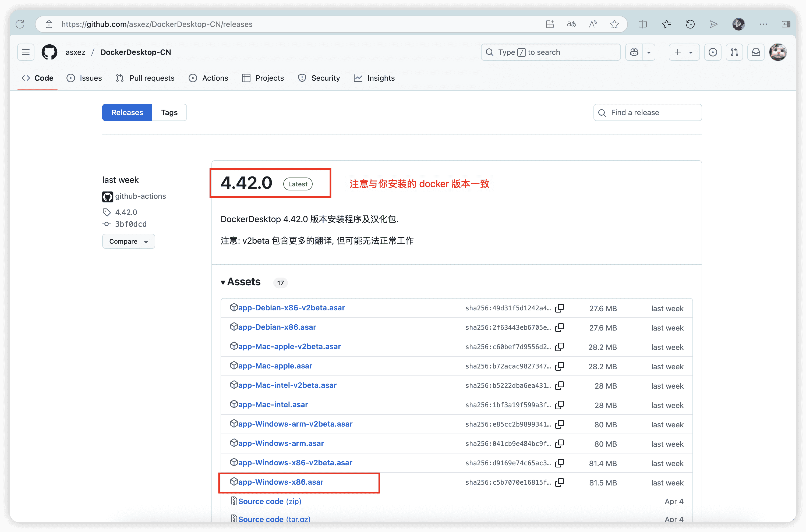This screenshot has height=532, width=806.
Task: Copy sha256 of app-Mac-intel-v2beta.asar
Action: 560,385
